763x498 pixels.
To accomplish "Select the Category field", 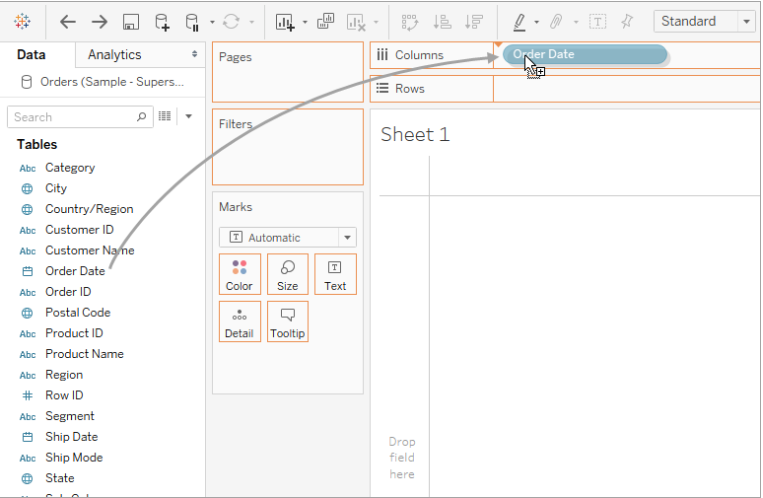I will (70, 167).
